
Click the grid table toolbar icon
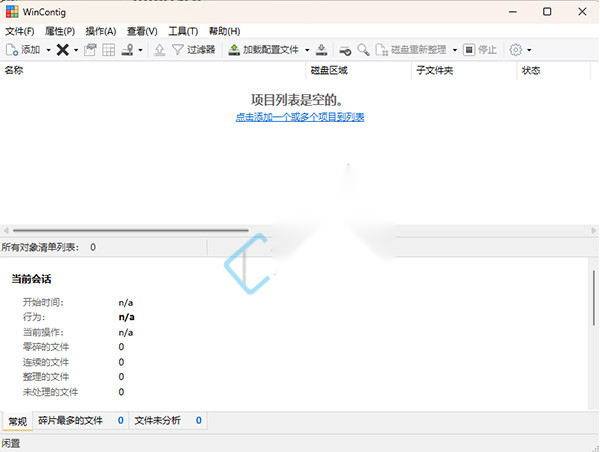click(x=108, y=50)
